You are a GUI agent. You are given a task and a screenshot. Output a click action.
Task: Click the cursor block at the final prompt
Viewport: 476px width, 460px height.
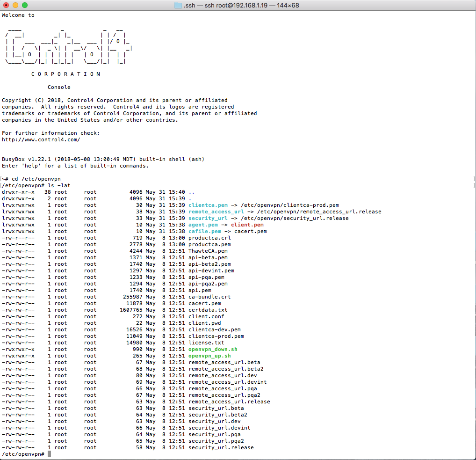tap(49, 454)
